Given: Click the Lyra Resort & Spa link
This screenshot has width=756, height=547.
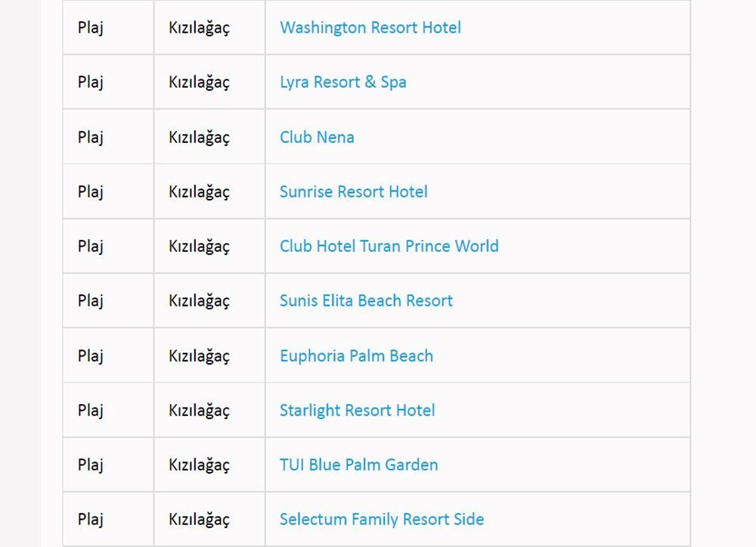Looking at the screenshot, I should coord(342,82).
